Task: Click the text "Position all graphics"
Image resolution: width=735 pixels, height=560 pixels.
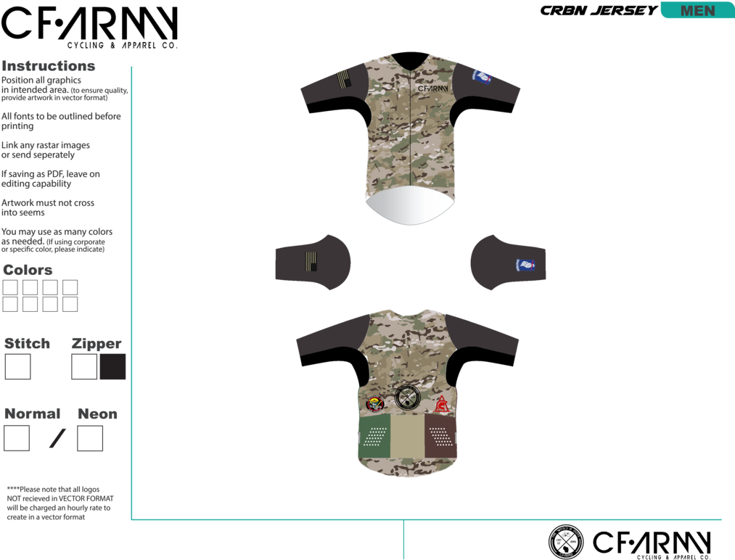Action: [41, 80]
